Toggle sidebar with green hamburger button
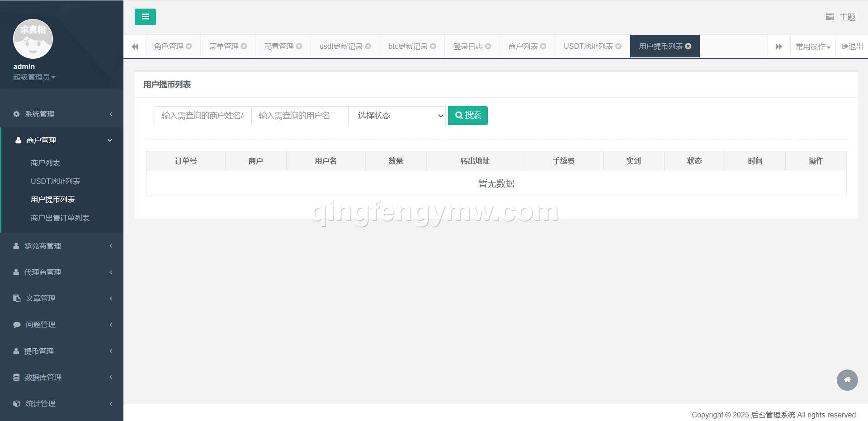868x421 pixels. point(145,17)
